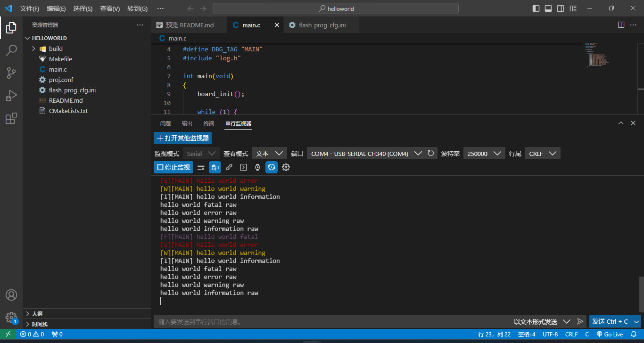The height and width of the screenshot is (343, 644).
Task: Open the send button dropdown arrow
Action: click(636, 321)
